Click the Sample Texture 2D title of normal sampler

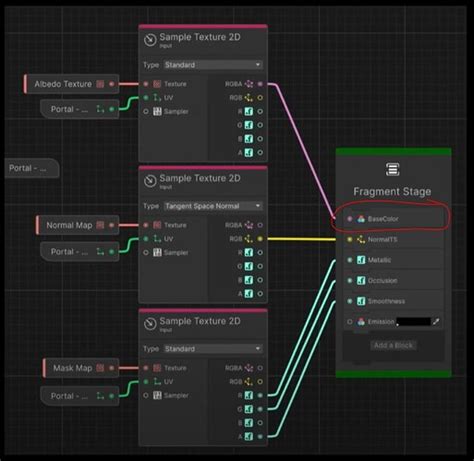[200, 178]
